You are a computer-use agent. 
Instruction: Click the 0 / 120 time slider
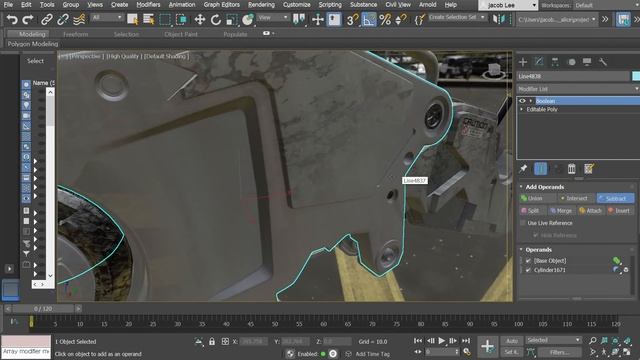(x=43, y=309)
